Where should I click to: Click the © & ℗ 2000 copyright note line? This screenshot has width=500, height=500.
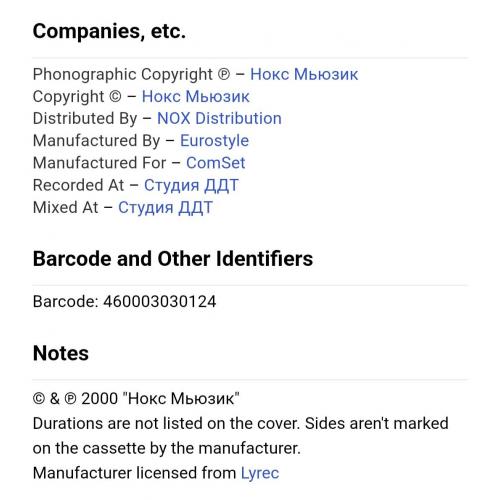[x=136, y=398]
